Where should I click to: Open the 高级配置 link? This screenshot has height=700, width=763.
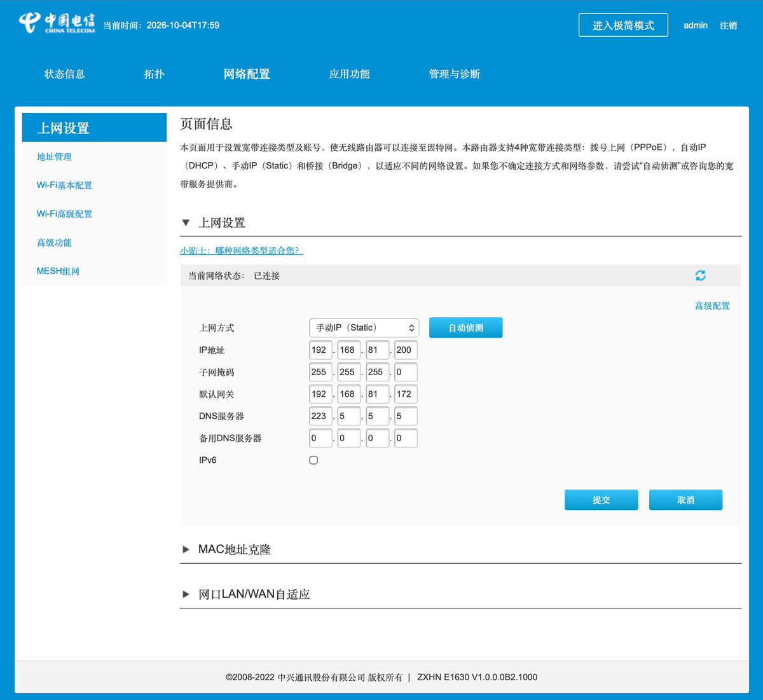point(712,306)
